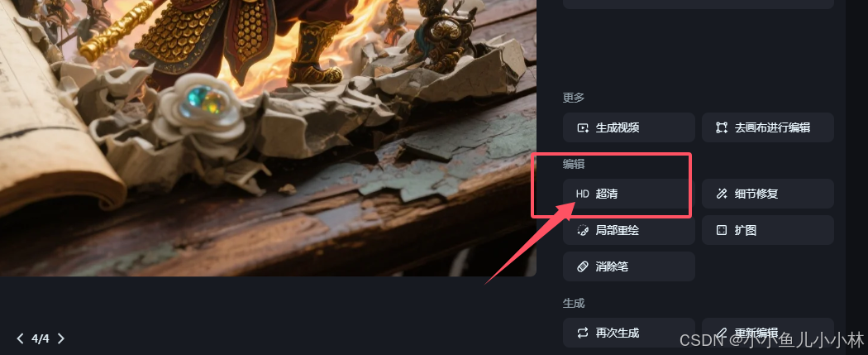Click the eraser icon for 消除笔

(582, 266)
